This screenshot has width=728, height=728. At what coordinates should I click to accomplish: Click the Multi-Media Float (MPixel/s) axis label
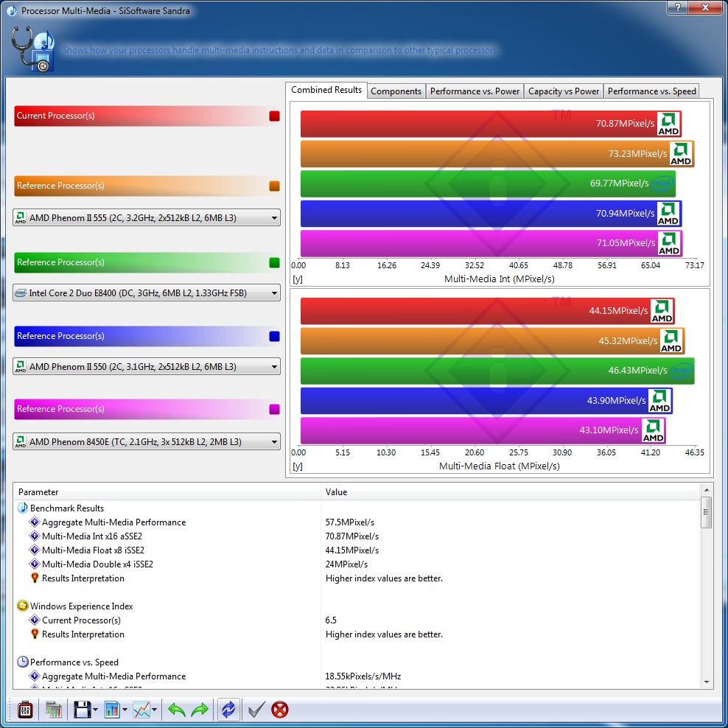pyautogui.click(x=499, y=466)
